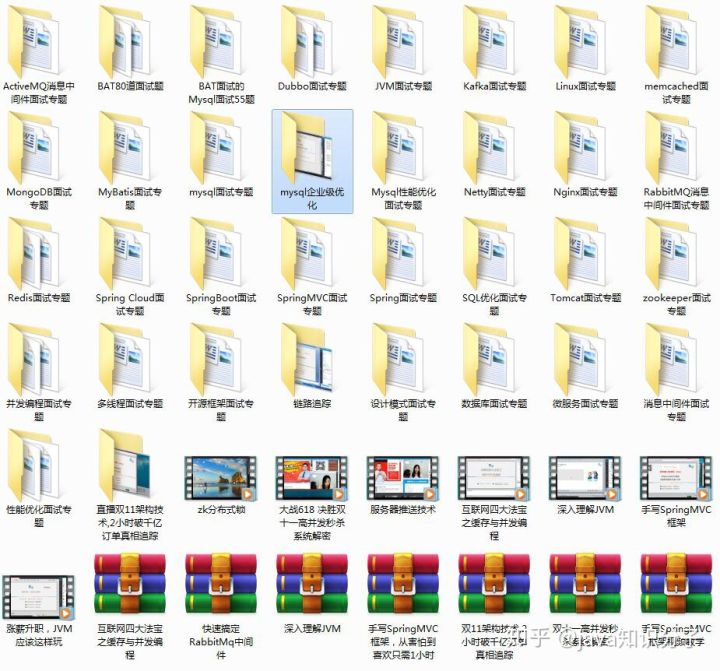Open the 手写SpringMVC框架 video file
Image resolution: width=720 pixels, height=671 pixels.
(676, 476)
